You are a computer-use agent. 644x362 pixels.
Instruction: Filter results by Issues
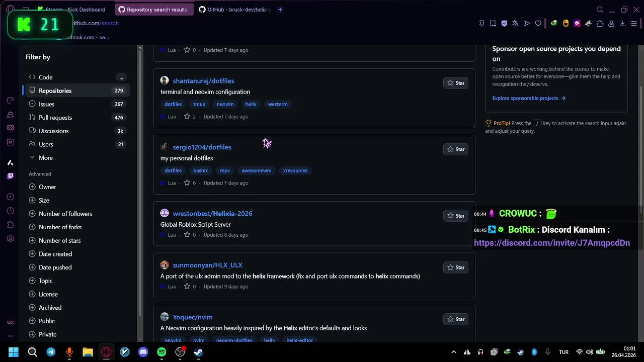click(76, 104)
